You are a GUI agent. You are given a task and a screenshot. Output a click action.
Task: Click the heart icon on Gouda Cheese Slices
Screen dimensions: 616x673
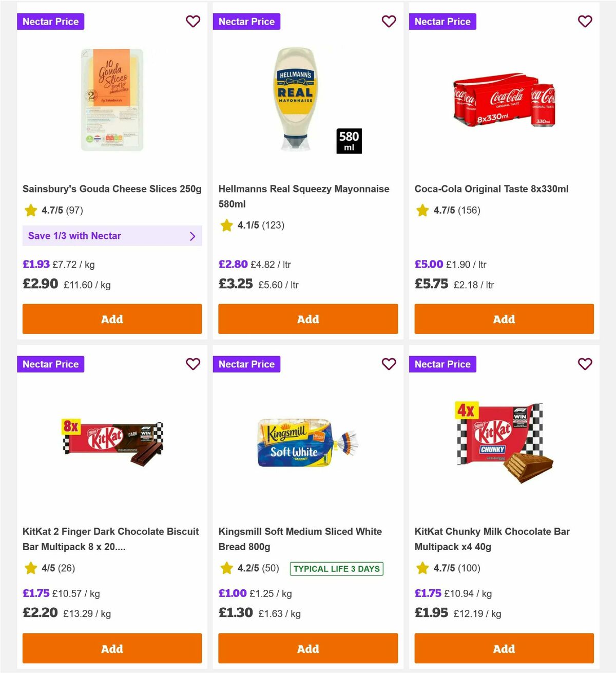point(193,22)
